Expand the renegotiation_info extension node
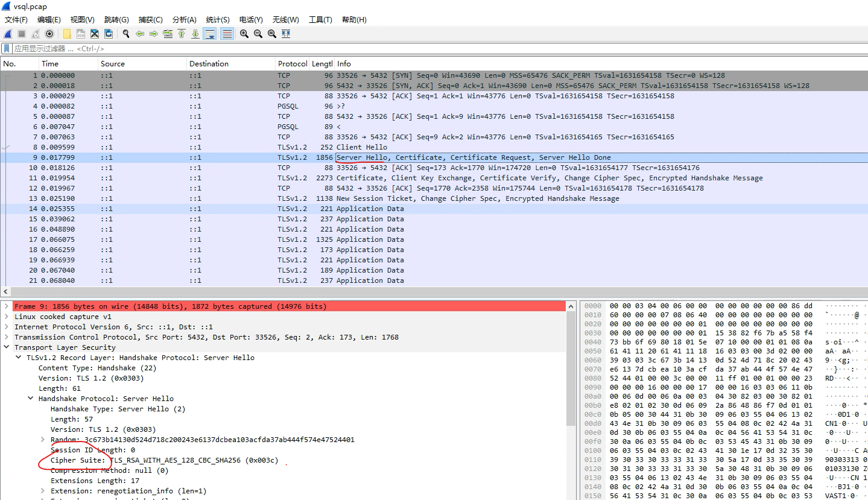 click(42, 491)
